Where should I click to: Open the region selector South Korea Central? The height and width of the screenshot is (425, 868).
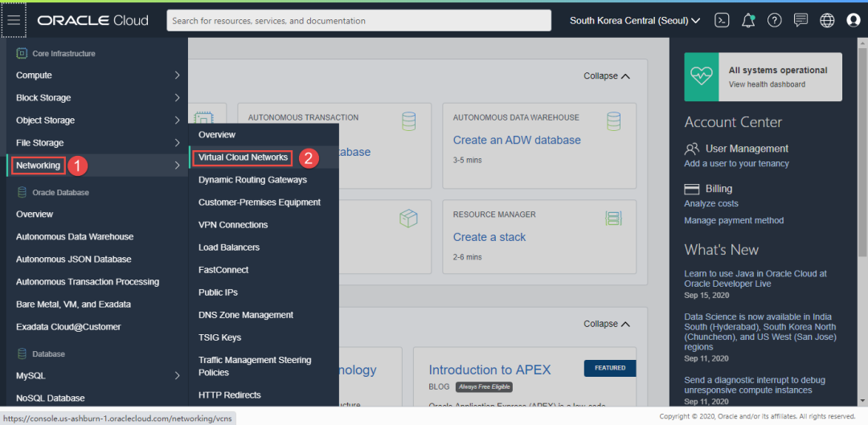634,20
